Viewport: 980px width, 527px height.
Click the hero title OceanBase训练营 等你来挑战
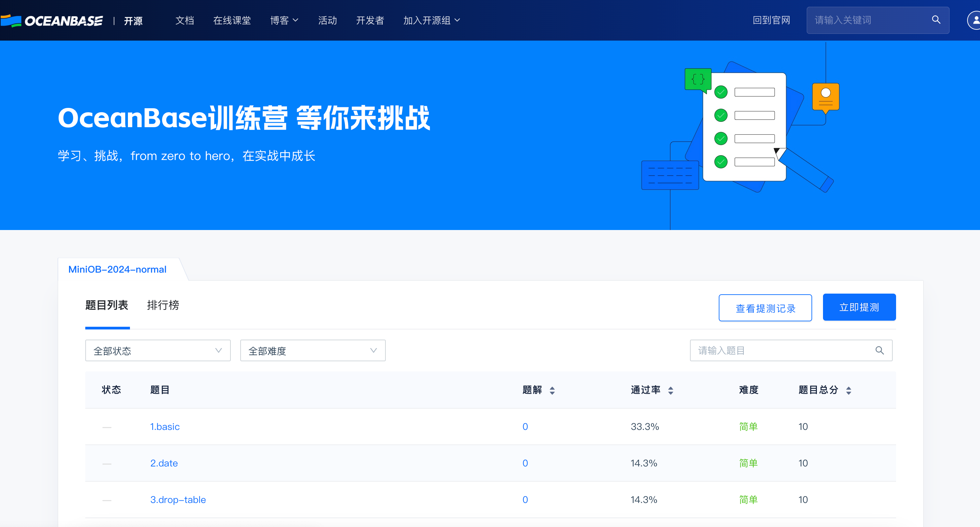pos(244,118)
